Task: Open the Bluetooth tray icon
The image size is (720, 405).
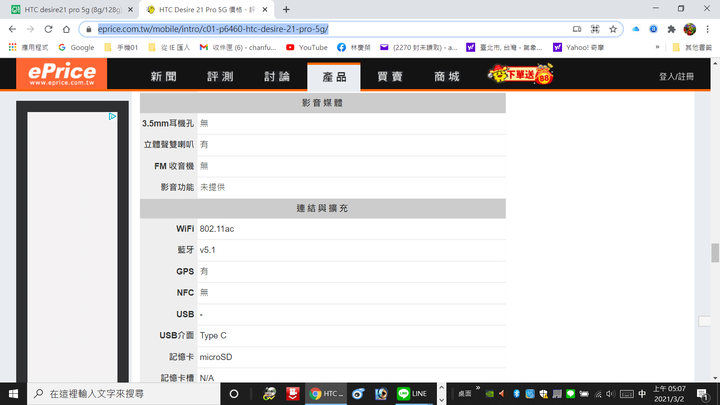Action: pos(516,394)
